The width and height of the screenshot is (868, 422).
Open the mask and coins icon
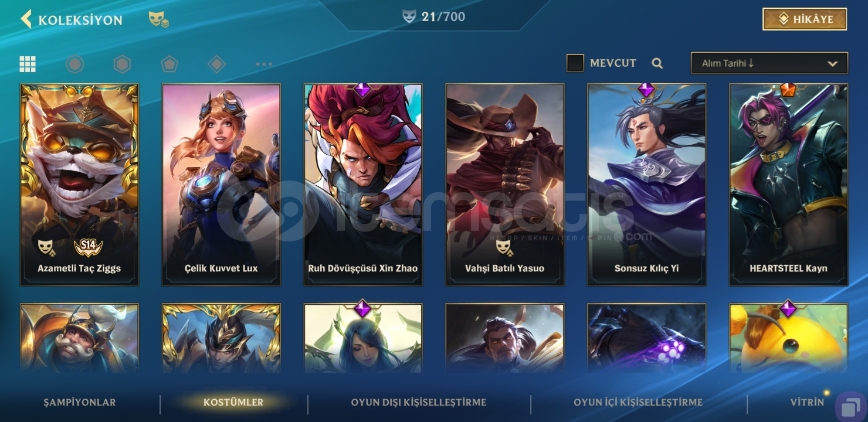(x=159, y=20)
